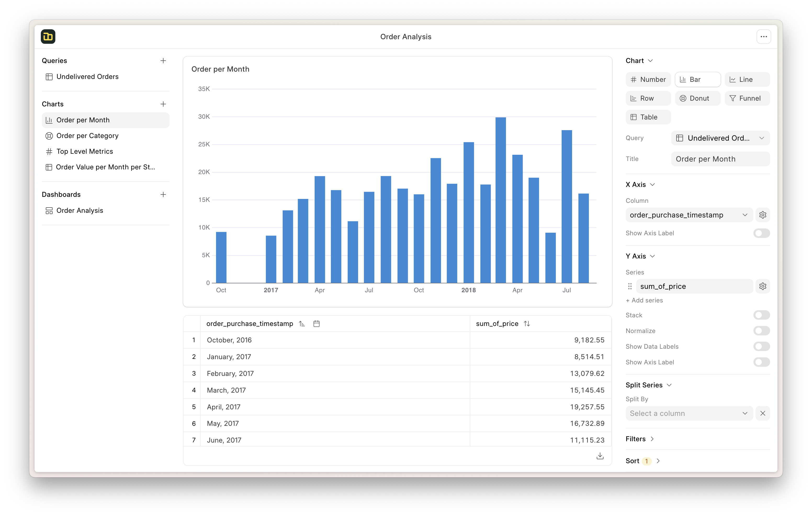The width and height of the screenshot is (812, 516).
Task: Click the sort arrows icon on sum_of_price
Action: [x=527, y=324]
